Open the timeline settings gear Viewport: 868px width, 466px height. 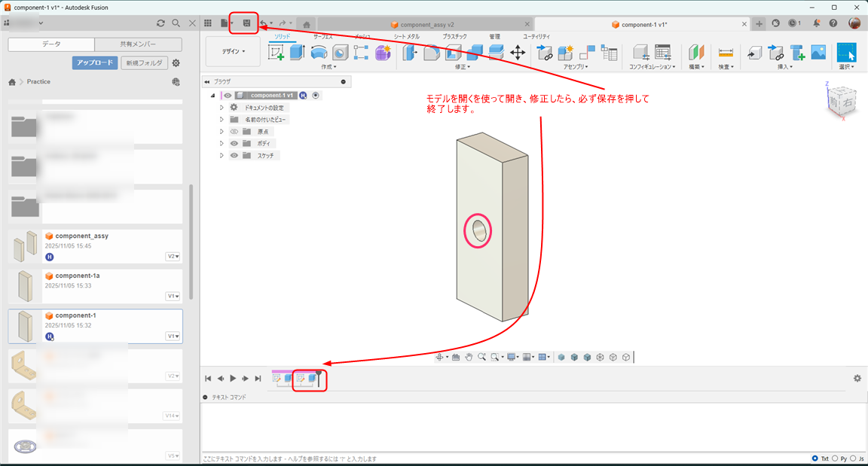pos(857,378)
